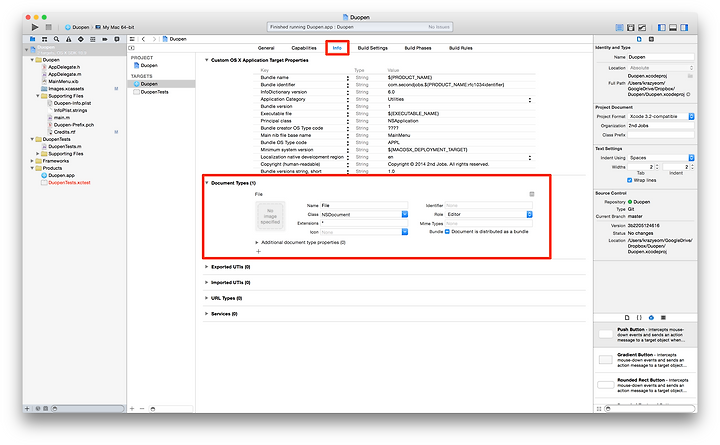Show the Quick Help inspector icon
This screenshot has height=445, width=720.
[x=651, y=39]
